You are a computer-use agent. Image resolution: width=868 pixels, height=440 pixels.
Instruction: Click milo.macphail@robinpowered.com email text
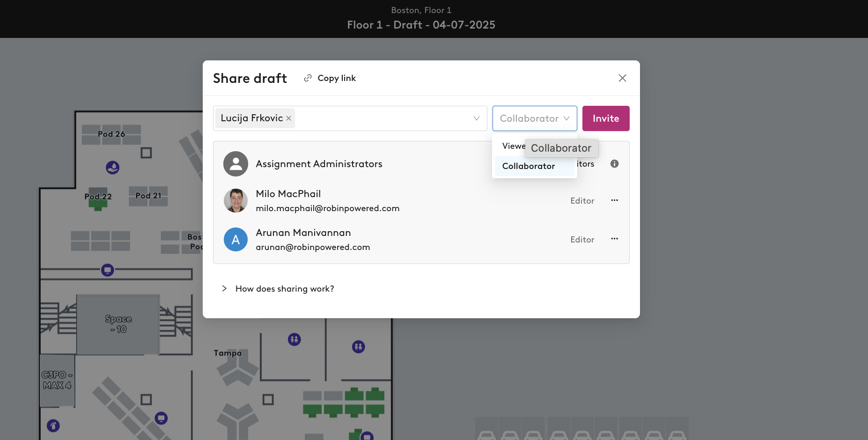328,208
